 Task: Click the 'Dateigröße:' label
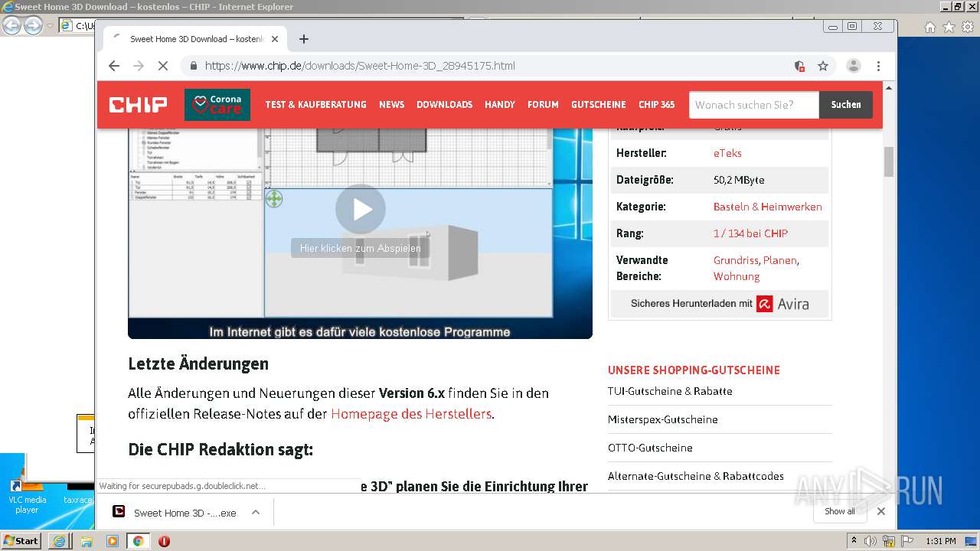pyautogui.click(x=645, y=180)
